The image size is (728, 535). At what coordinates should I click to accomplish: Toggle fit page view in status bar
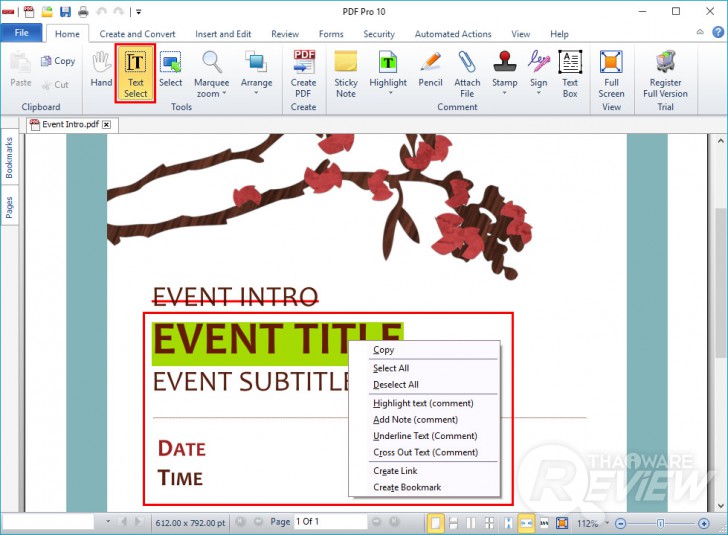point(562,523)
